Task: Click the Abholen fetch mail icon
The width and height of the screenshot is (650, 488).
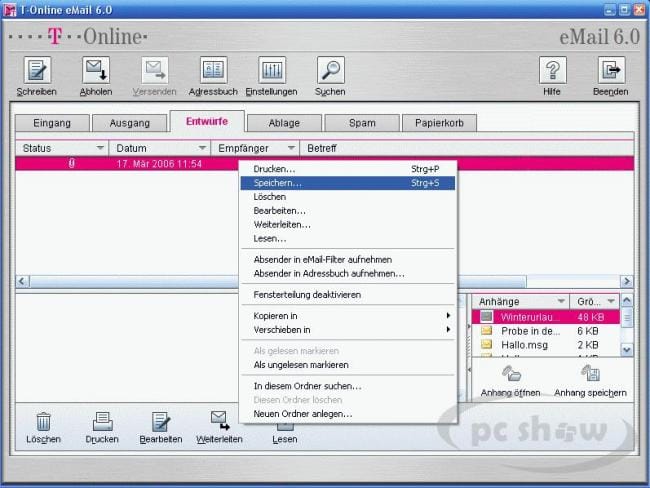Action: pos(96,70)
